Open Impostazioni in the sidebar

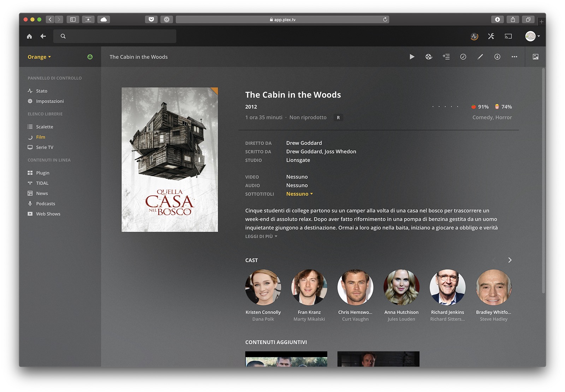point(46,101)
